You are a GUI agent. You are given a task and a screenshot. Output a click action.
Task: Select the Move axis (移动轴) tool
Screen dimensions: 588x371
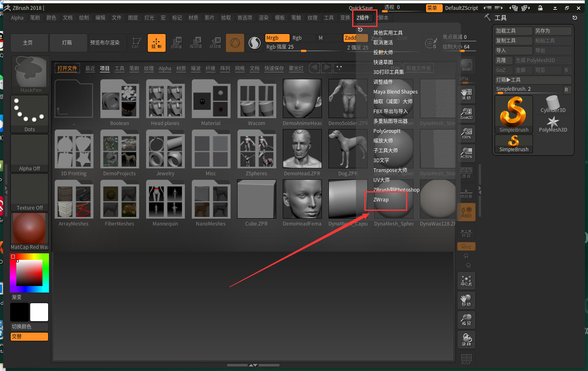coord(177,42)
